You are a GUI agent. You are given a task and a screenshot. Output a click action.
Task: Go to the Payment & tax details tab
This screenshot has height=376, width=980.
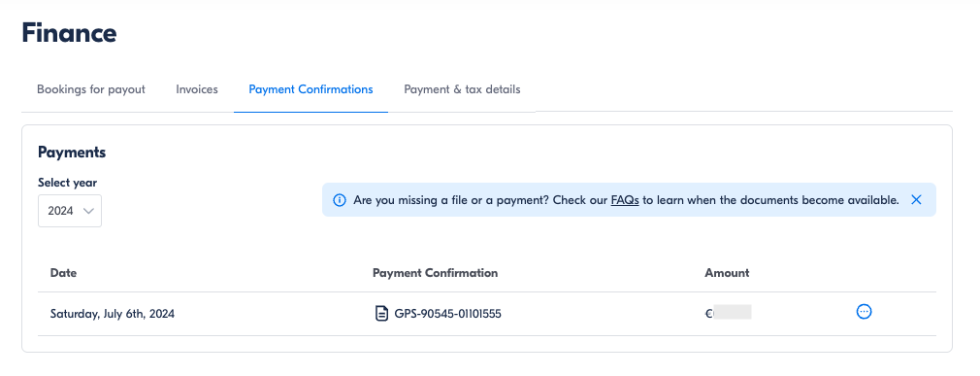[462, 89]
